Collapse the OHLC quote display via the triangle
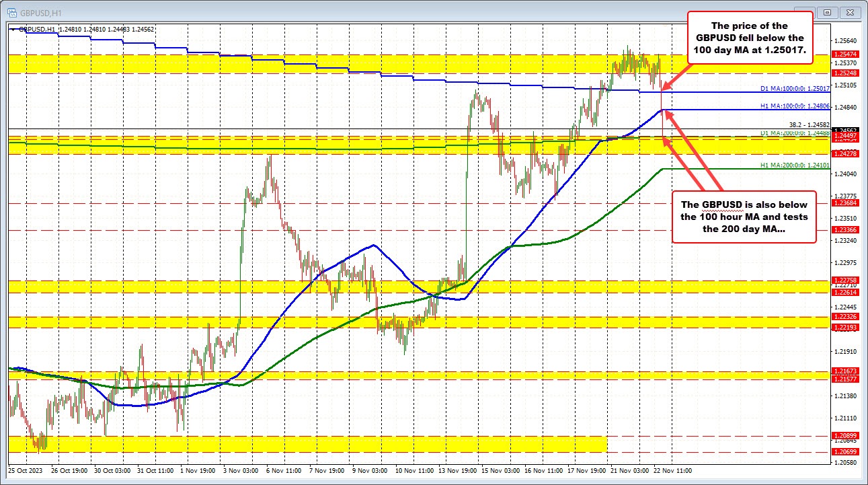 point(13,29)
